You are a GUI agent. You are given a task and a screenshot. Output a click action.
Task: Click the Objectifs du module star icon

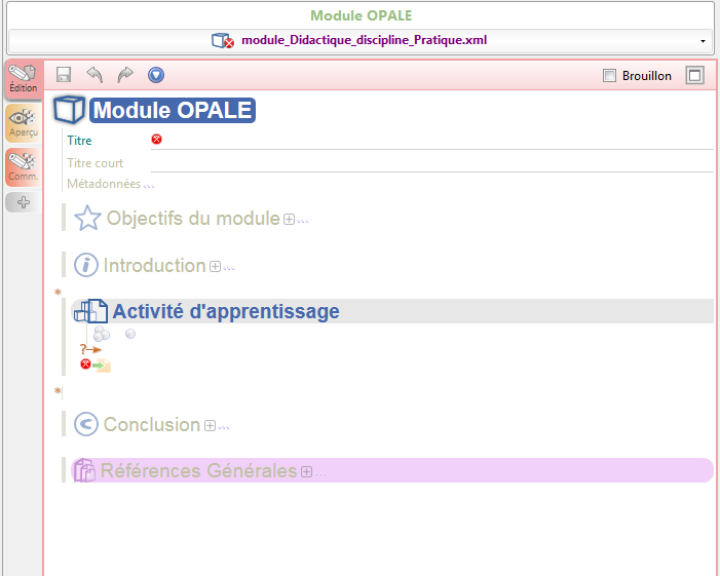(x=87, y=218)
